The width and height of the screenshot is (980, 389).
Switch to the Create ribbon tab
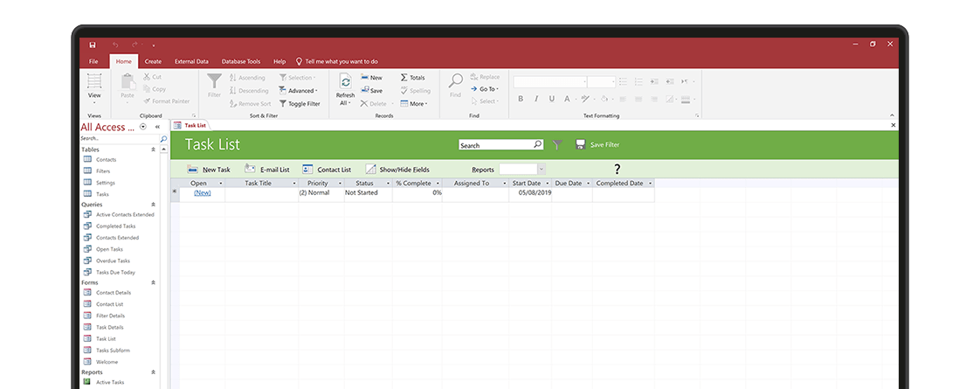click(x=153, y=61)
